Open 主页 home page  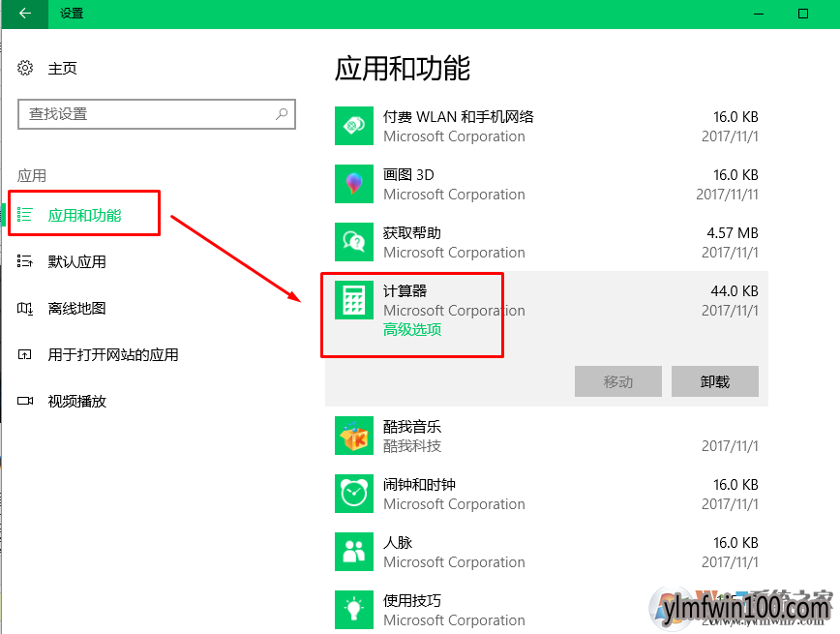(62, 69)
